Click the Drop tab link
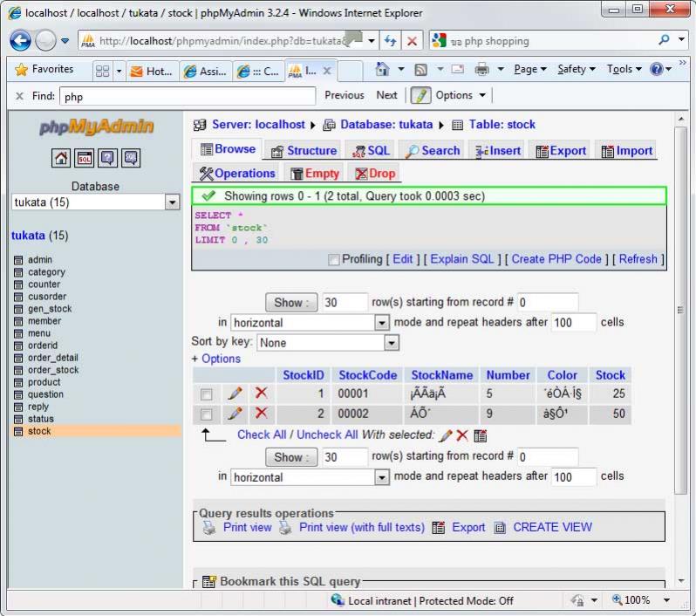 (x=375, y=174)
